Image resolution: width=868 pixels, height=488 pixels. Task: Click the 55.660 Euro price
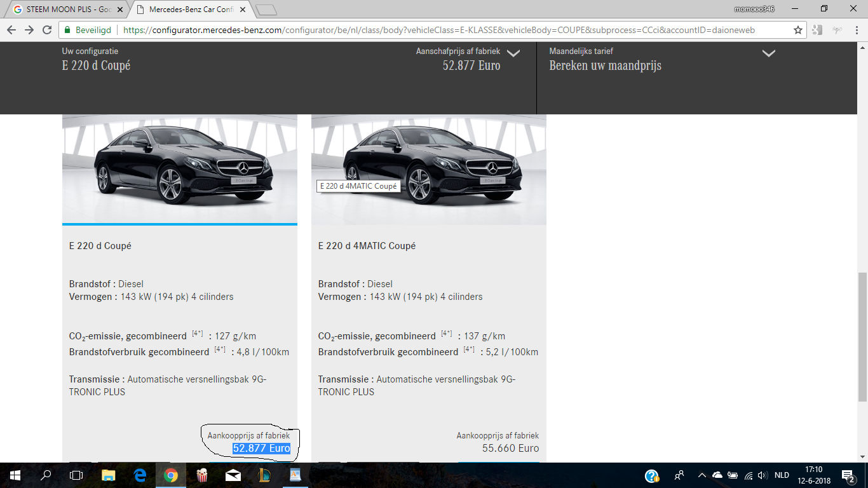coord(510,449)
